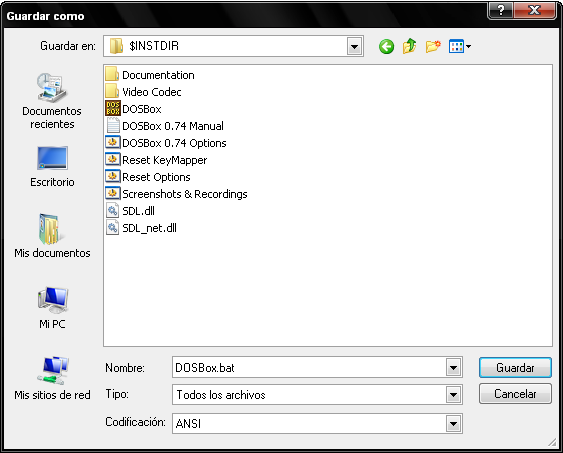Expand the Guardar en folder dropdown
Image resolution: width=563 pixels, height=453 pixels.
[x=354, y=46]
